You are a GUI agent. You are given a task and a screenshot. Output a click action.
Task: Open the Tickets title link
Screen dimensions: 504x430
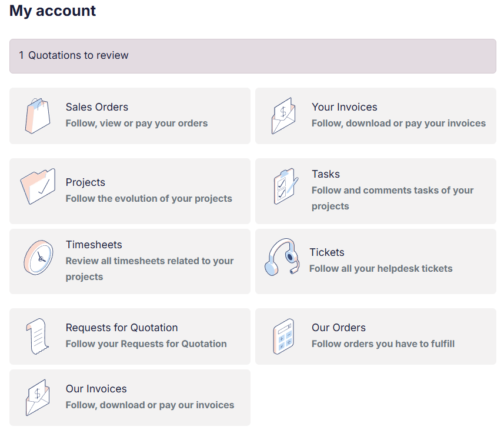(x=327, y=252)
